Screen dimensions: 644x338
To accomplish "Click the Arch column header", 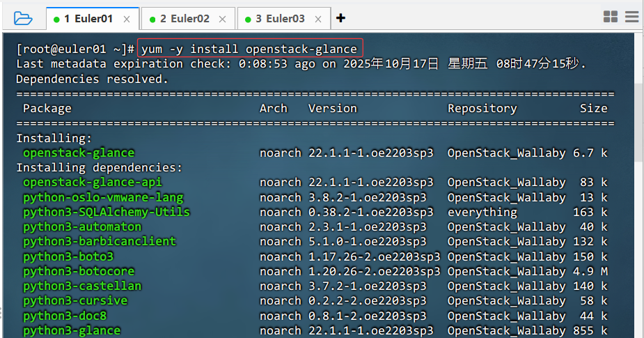I will pos(274,109).
